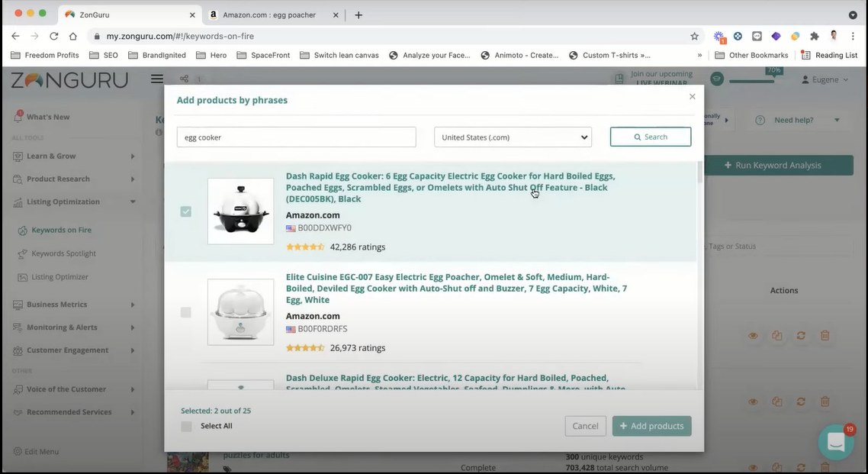Show more bookmarks with double chevron
The image size is (868, 474).
click(x=699, y=55)
